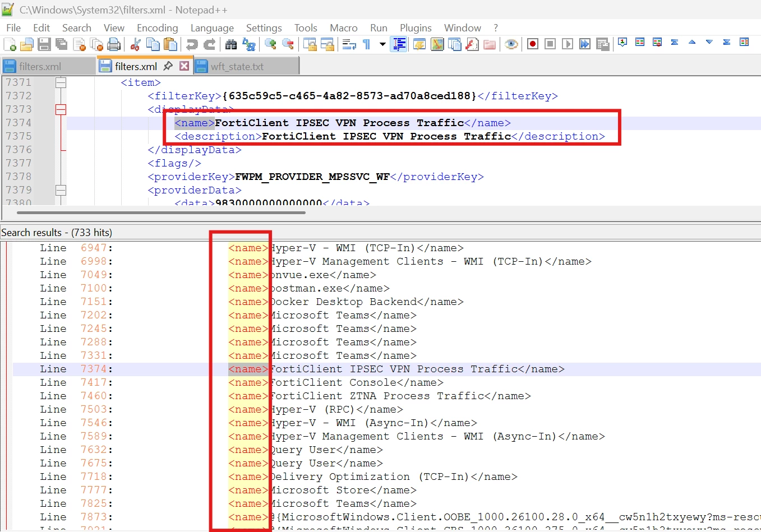Close all documents toolbar icon
Viewport: 761px width, 532px height.
pos(96,44)
